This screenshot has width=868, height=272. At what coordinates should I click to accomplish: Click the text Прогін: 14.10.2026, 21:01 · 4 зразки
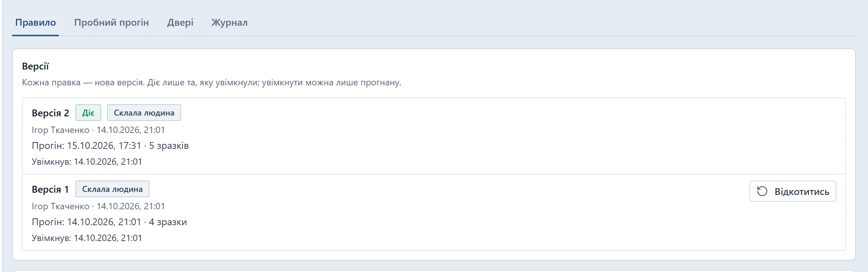109,222
